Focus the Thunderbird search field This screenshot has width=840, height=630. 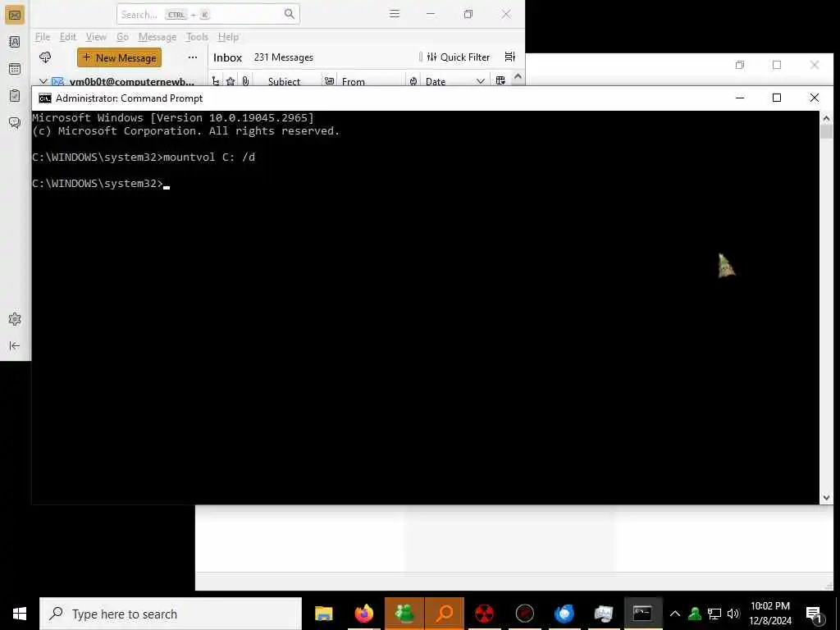point(208,15)
